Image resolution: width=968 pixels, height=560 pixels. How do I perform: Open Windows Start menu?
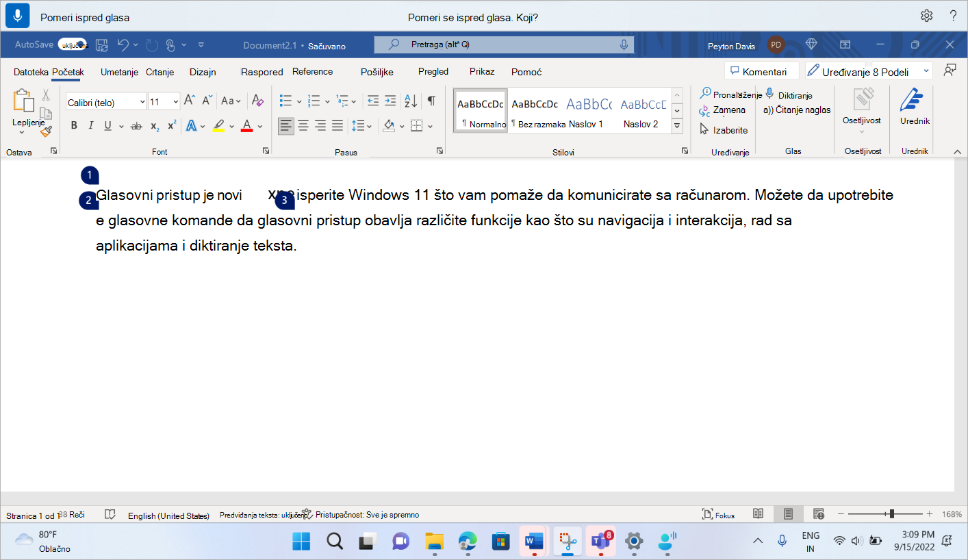point(301,541)
